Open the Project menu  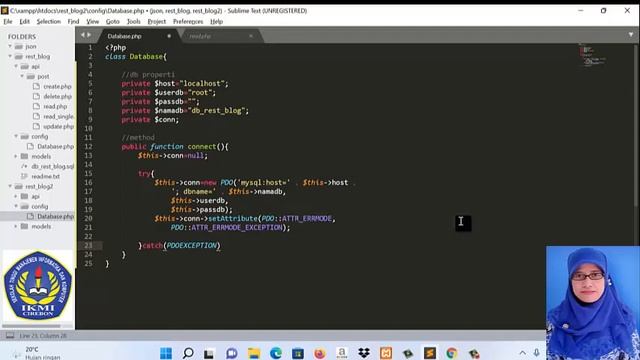pyautogui.click(x=157, y=22)
